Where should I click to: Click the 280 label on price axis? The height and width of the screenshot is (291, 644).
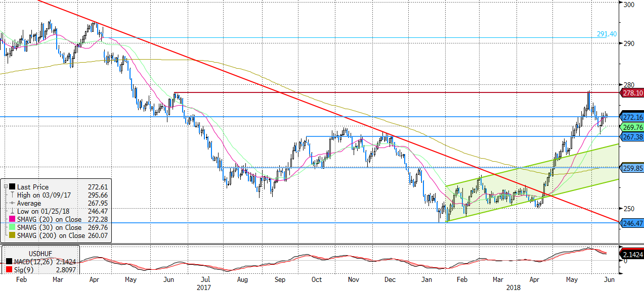629,84
